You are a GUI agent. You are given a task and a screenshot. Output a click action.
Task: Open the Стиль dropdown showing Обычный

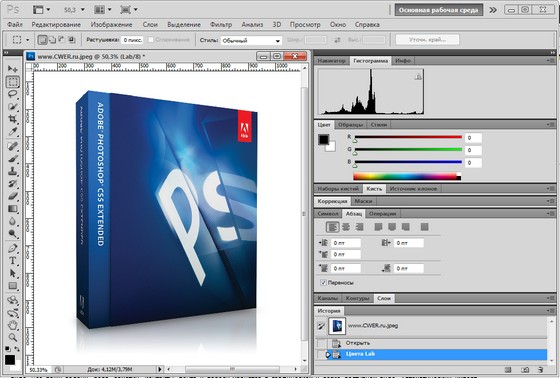click(x=251, y=41)
